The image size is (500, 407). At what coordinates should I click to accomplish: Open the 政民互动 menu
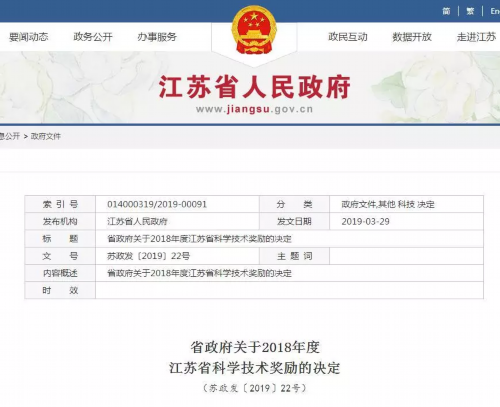point(348,37)
